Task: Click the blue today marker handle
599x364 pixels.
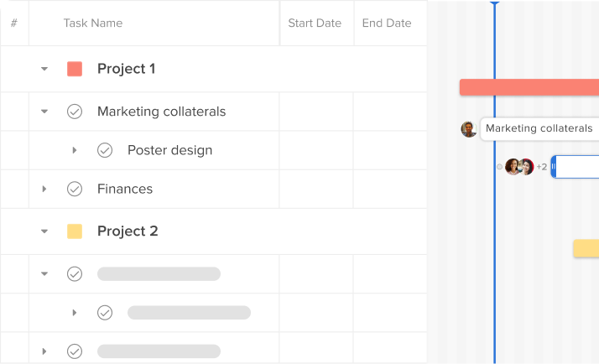Action: point(495,3)
